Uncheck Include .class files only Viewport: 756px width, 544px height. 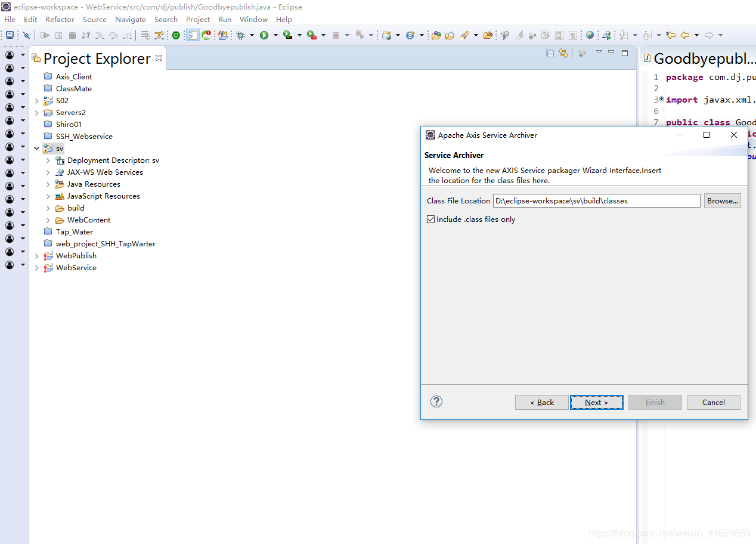coord(431,220)
